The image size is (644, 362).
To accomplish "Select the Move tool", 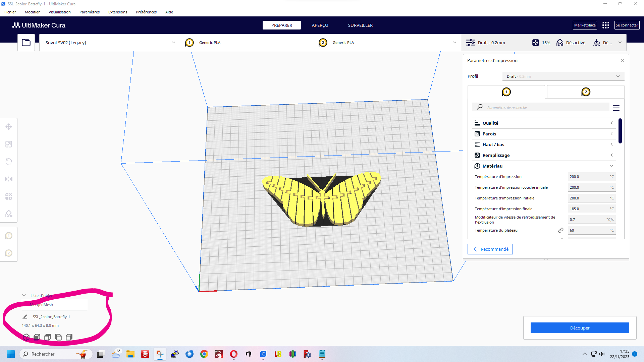I will 9,127.
